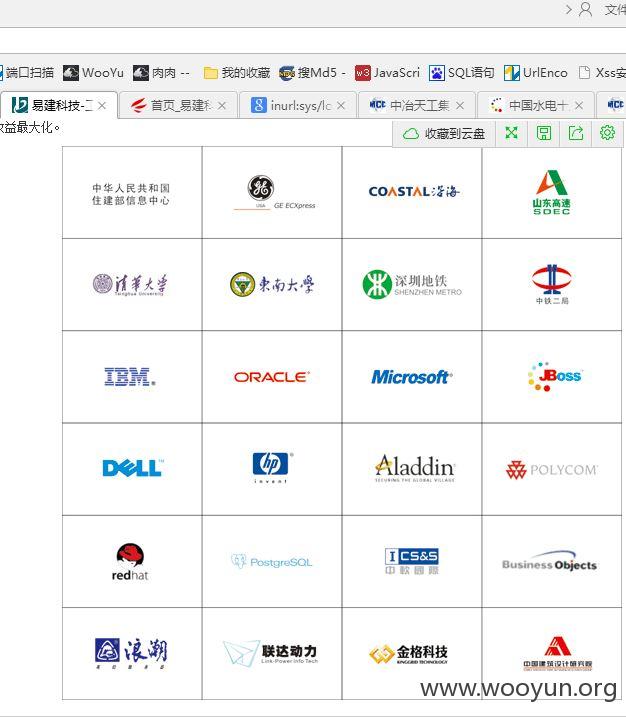Click the 山东高速 SDEC logo
The image size is (626, 717).
(x=551, y=193)
